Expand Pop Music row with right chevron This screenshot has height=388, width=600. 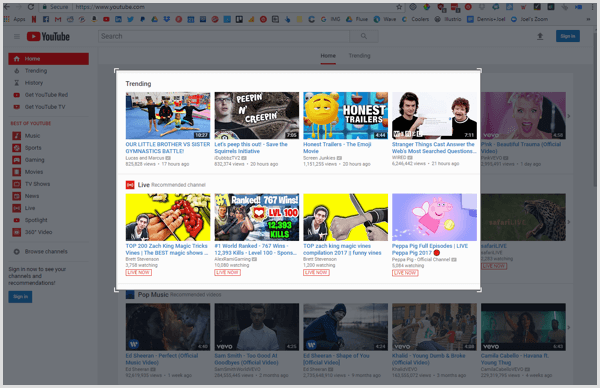pos(569,327)
